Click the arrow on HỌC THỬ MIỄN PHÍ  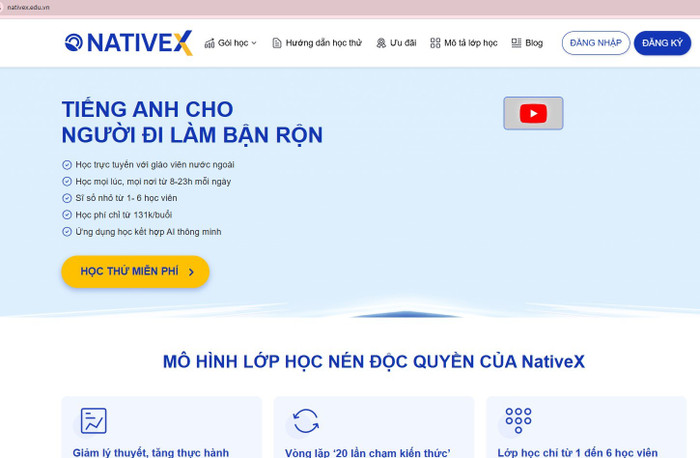coord(192,272)
